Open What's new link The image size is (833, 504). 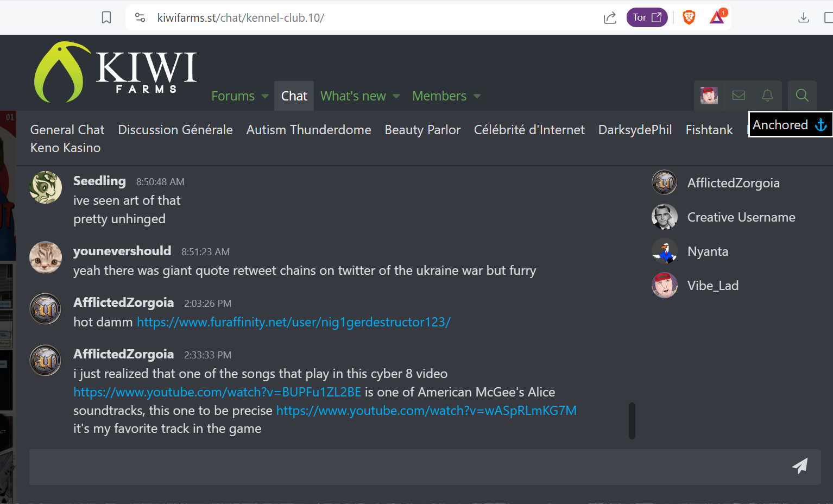353,96
